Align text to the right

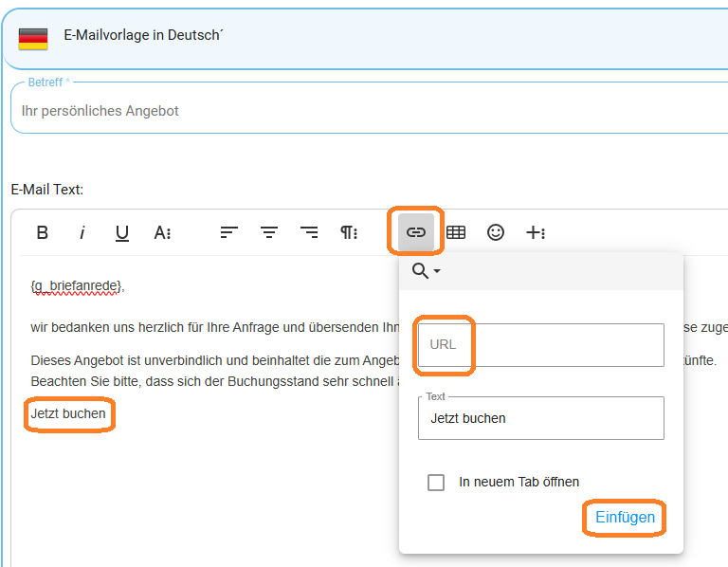[309, 232]
